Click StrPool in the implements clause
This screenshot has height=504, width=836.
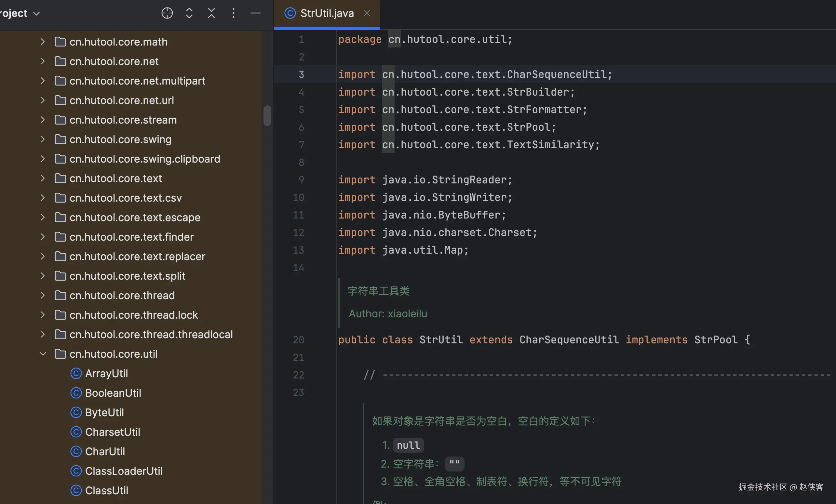click(716, 340)
